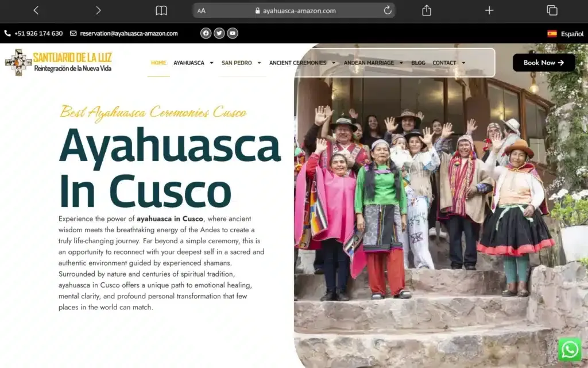Expand the CONTACT dropdown arrow
Image resolution: width=588 pixels, height=368 pixels.
[463, 63]
